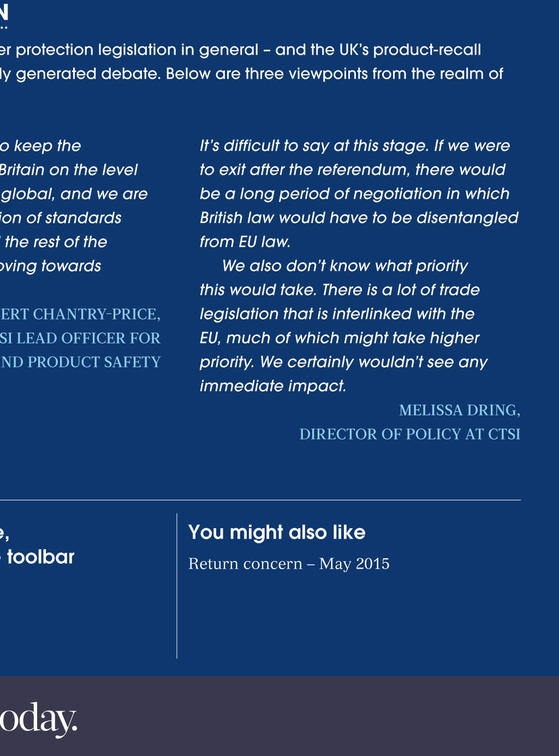This screenshot has height=756, width=559.
Task: Click the 'immediate impact' closing line
Action: pyautogui.click(x=273, y=386)
